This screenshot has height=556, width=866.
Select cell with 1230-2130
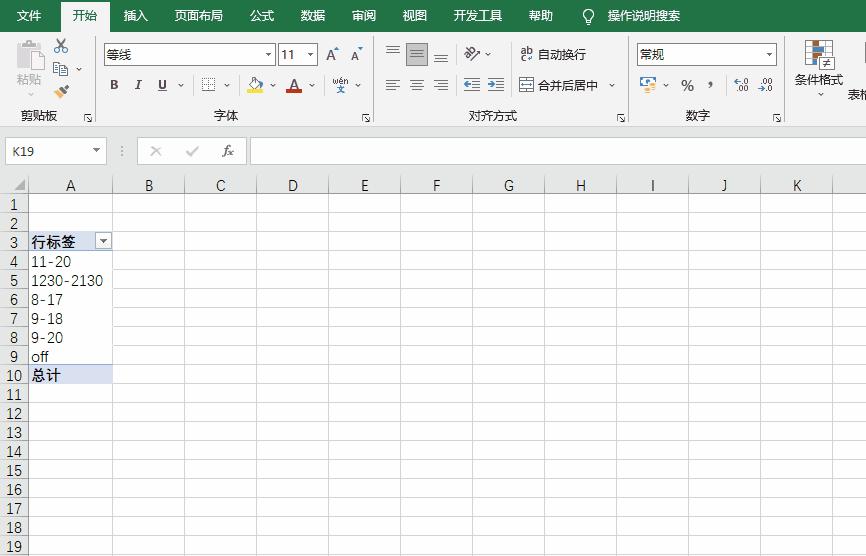point(70,280)
